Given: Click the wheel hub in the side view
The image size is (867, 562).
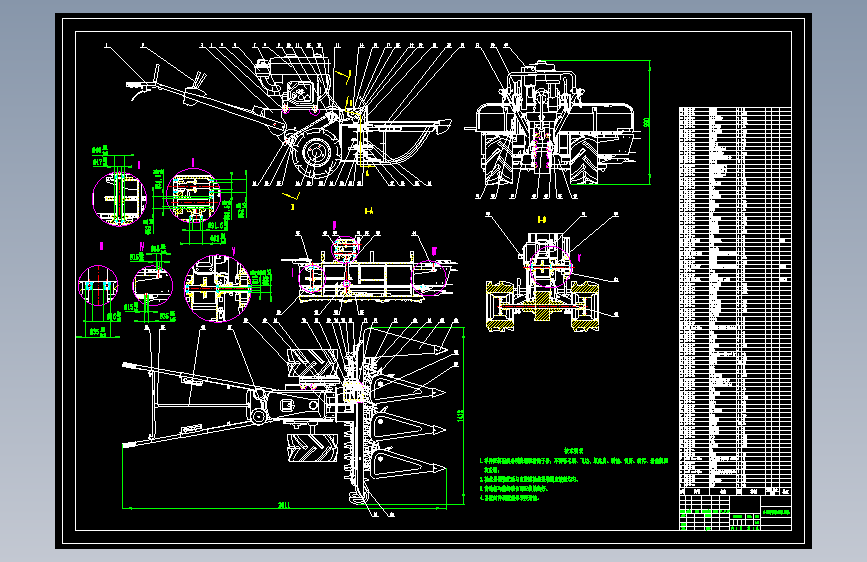Looking at the screenshot, I should pos(317,152).
